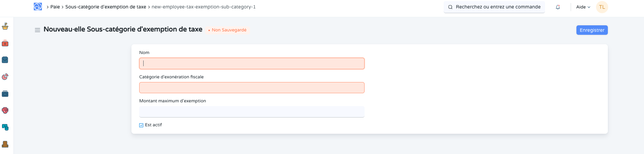This screenshot has height=154, width=644.
Task: Uncheck the "Est actif" checkbox
Action: pos(141,125)
